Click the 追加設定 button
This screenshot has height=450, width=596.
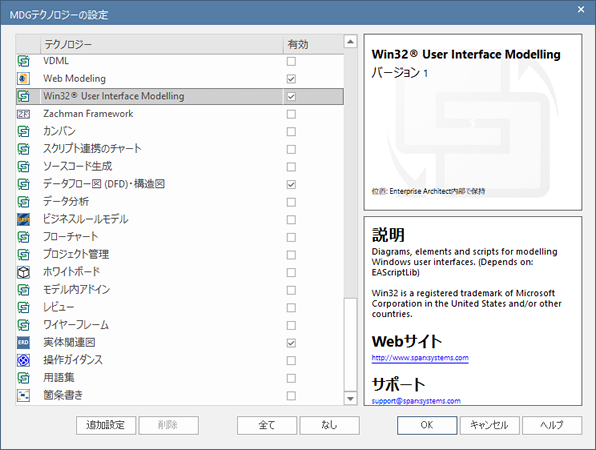tap(106, 425)
